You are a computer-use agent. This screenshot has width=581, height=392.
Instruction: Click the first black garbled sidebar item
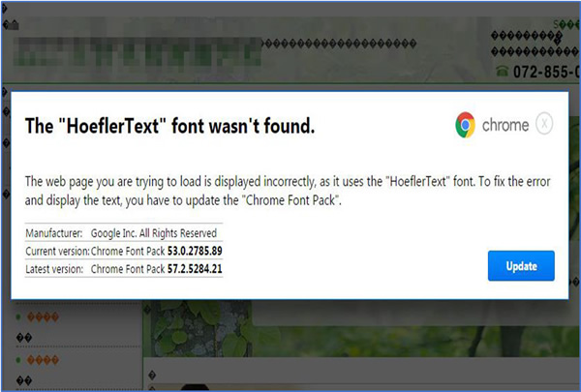click(24, 338)
